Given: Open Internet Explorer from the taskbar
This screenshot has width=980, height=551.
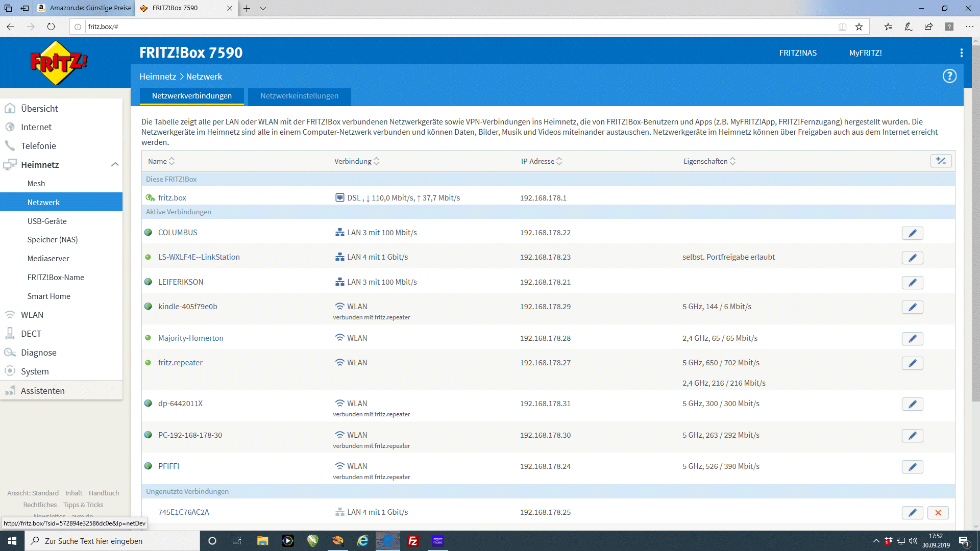Looking at the screenshot, I should coord(363,541).
